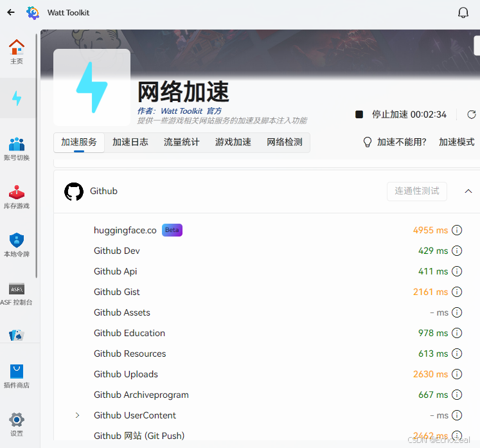Image resolution: width=480 pixels, height=448 pixels.
Task: Switch to 网络检测 tab
Action: pos(285,142)
